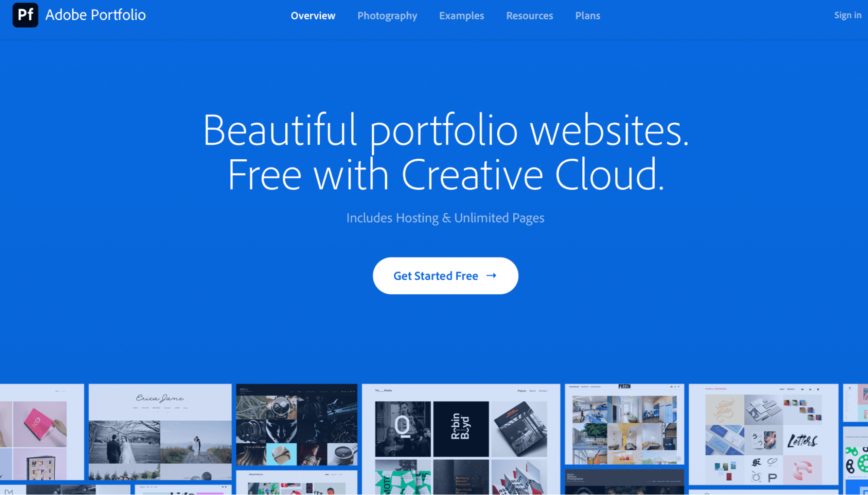The width and height of the screenshot is (868, 495).
Task: Click the Overview tab in navigation
Action: point(312,16)
